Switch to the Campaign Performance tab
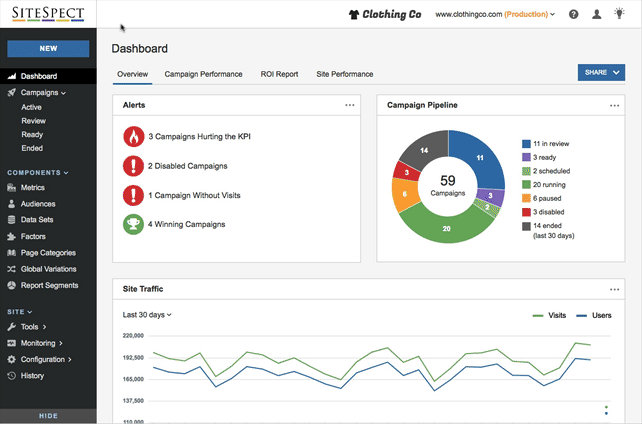The height and width of the screenshot is (424, 642). click(203, 74)
